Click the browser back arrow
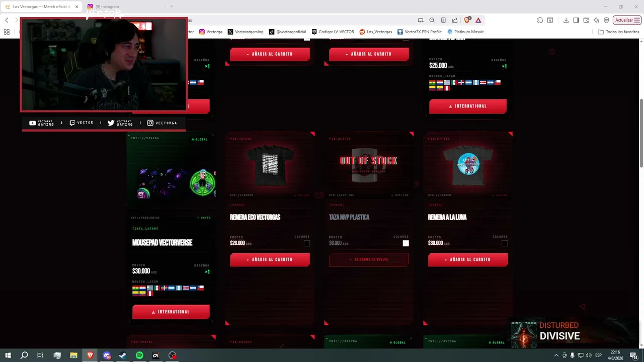This screenshot has width=644, height=362. (x=7, y=20)
